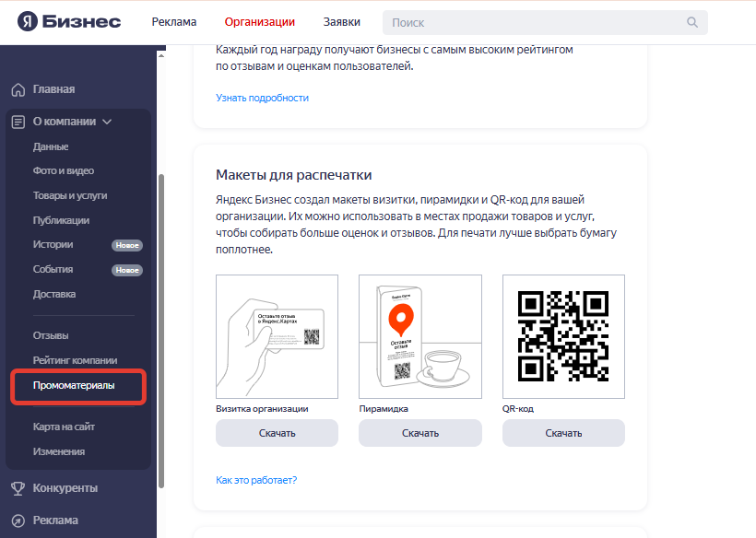The width and height of the screenshot is (756, 538).
Task: Collapse the О компании section chevron
Action: click(x=107, y=122)
